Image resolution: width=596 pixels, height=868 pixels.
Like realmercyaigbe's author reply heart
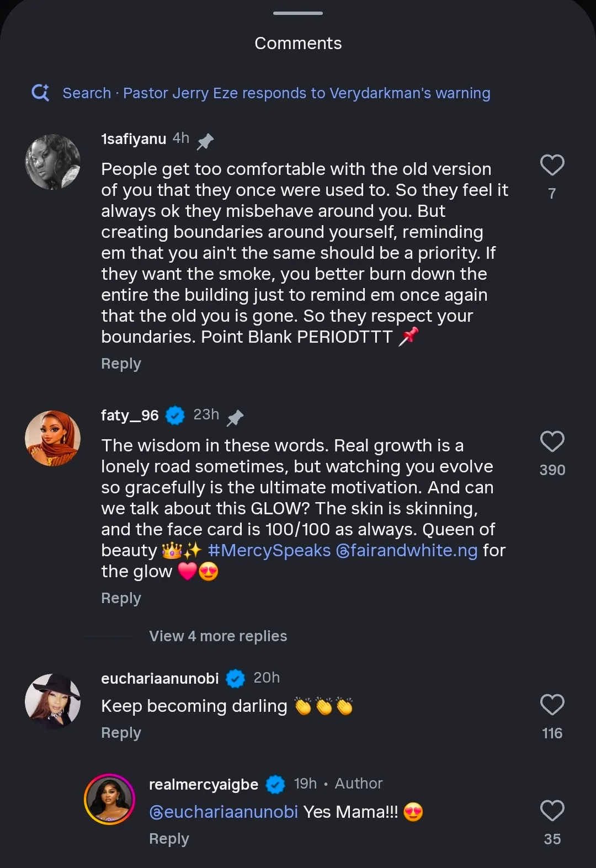pyautogui.click(x=552, y=811)
